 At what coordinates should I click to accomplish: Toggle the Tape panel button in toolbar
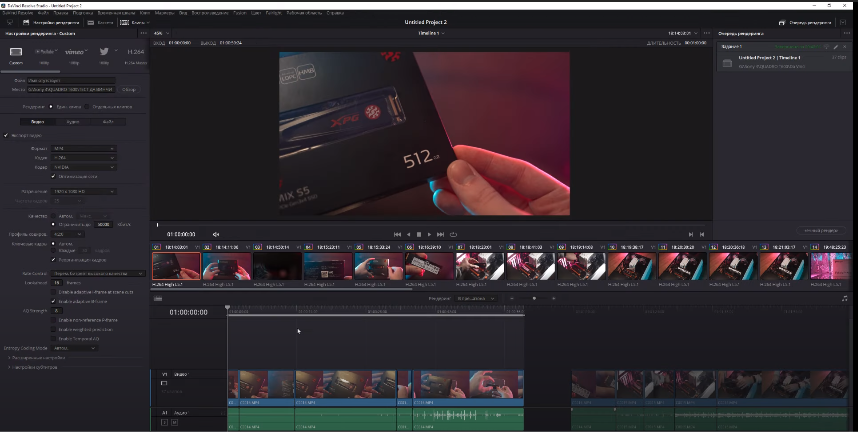(100, 22)
